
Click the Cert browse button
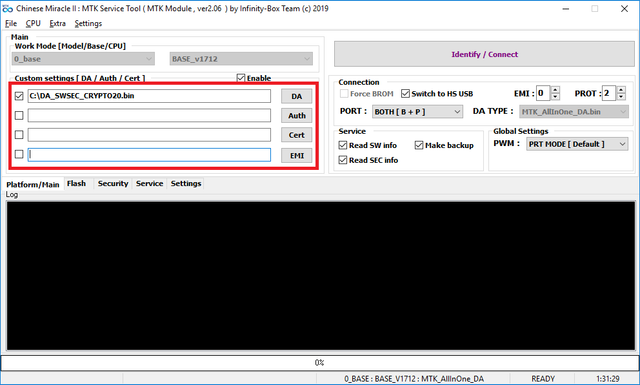(x=297, y=135)
